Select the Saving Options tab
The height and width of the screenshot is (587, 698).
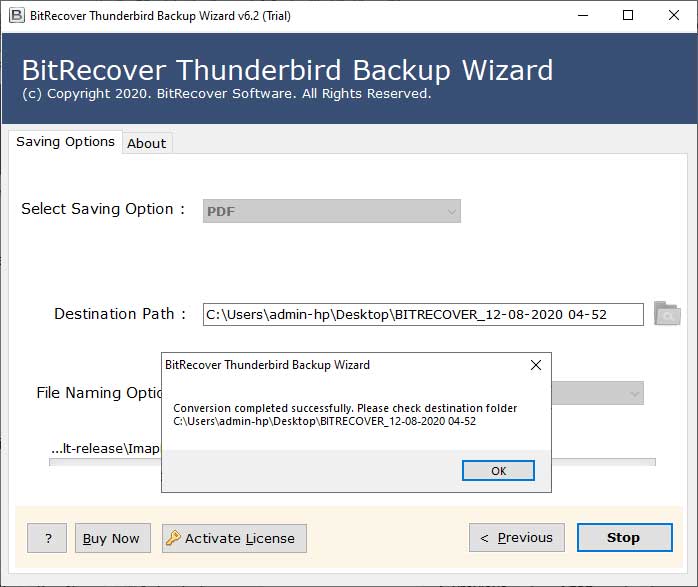(x=65, y=142)
